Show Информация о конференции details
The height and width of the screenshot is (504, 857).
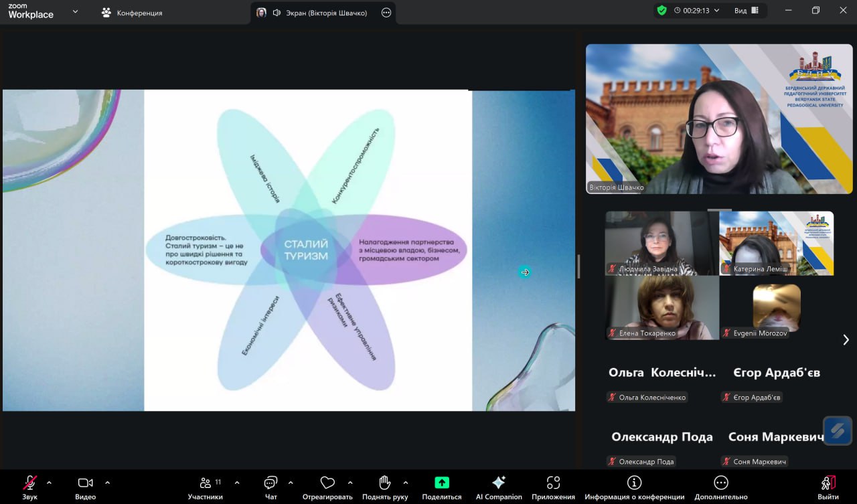click(x=634, y=483)
